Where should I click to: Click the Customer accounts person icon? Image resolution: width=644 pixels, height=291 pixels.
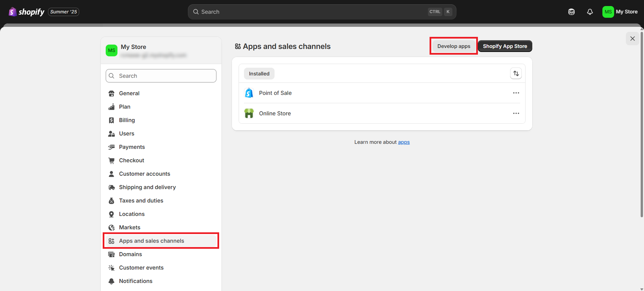pos(111,174)
